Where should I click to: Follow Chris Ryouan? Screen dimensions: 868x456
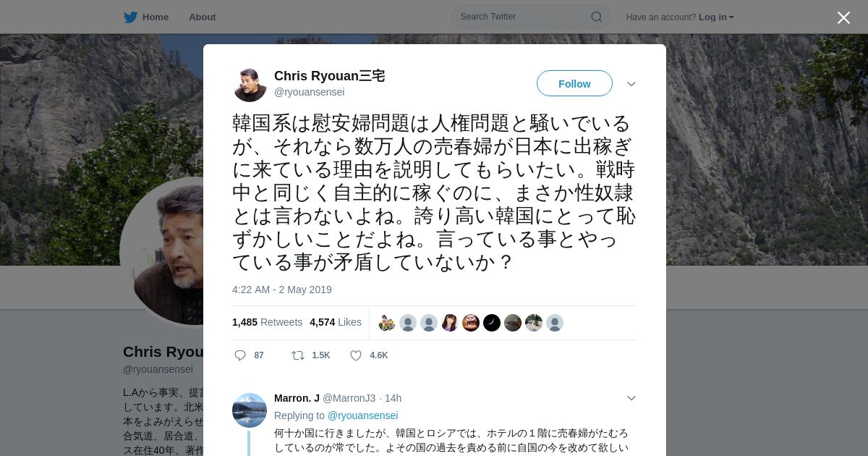pyautogui.click(x=574, y=83)
